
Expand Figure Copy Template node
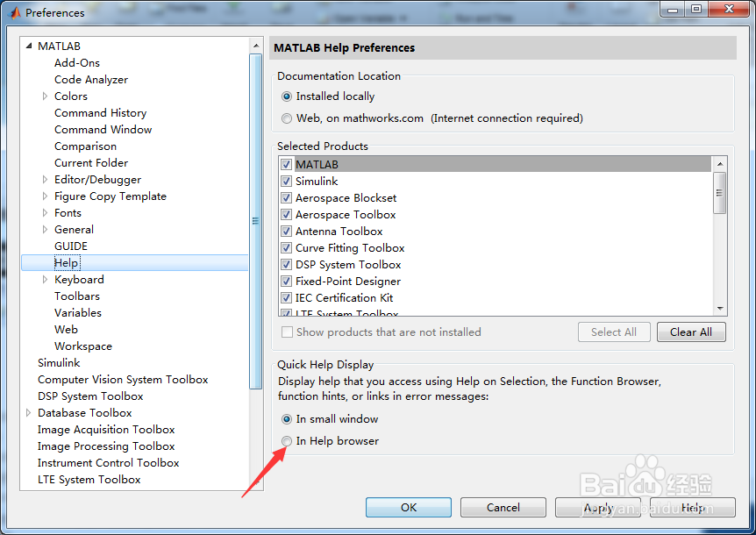coord(45,196)
